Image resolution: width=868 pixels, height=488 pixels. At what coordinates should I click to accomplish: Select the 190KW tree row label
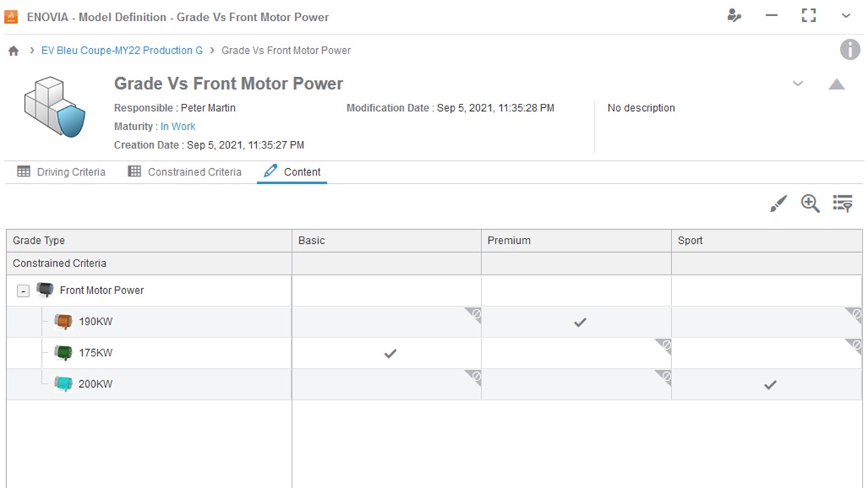[96, 321]
